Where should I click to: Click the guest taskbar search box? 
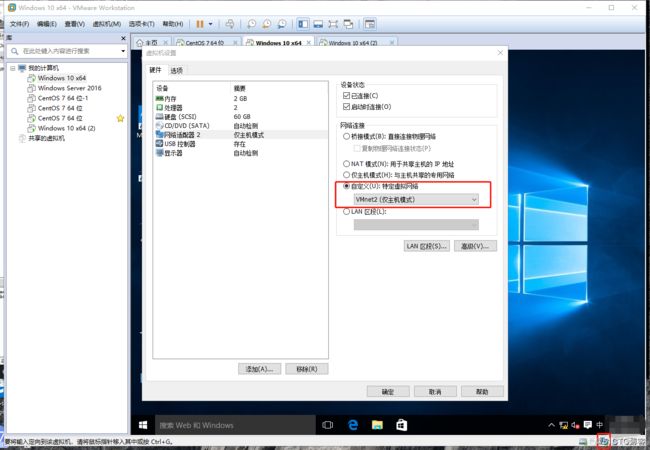click(x=235, y=425)
